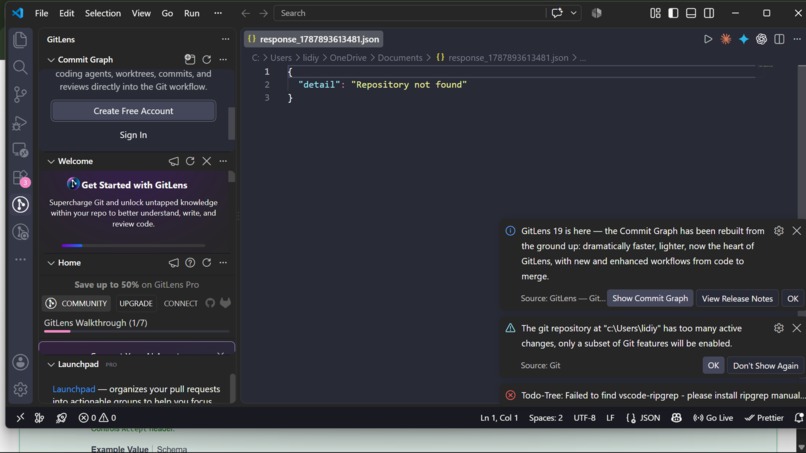Open the Run and Debug view

[x=20, y=122]
